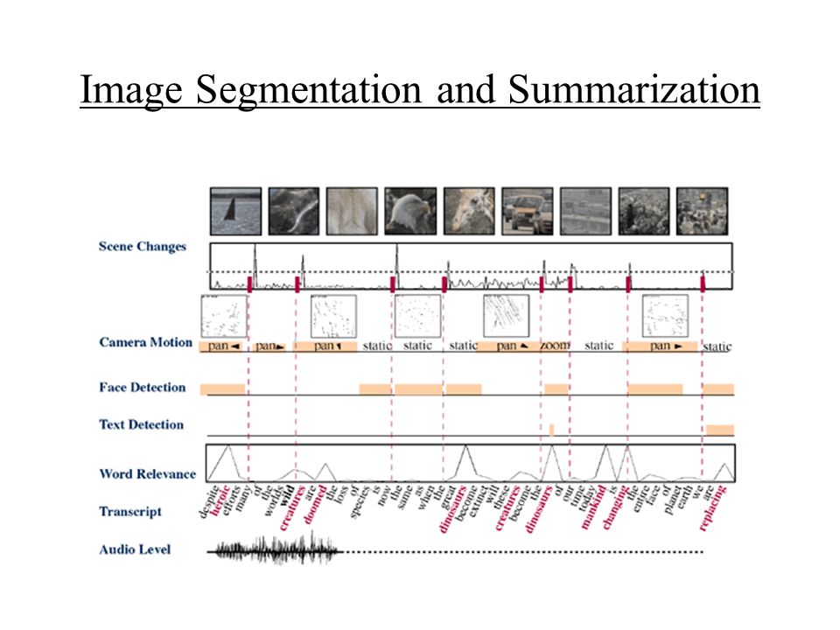
Task: Click the 'Scene Changes' row label
Action: coord(143,247)
